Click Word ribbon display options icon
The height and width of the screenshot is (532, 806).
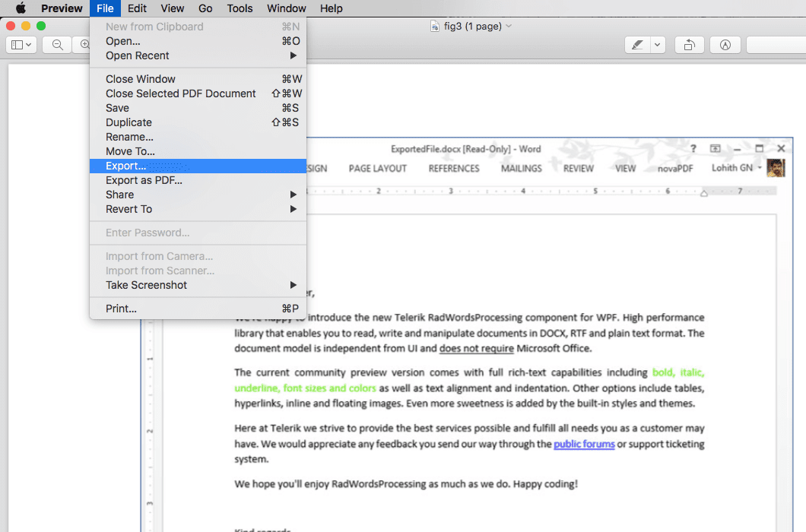point(715,148)
